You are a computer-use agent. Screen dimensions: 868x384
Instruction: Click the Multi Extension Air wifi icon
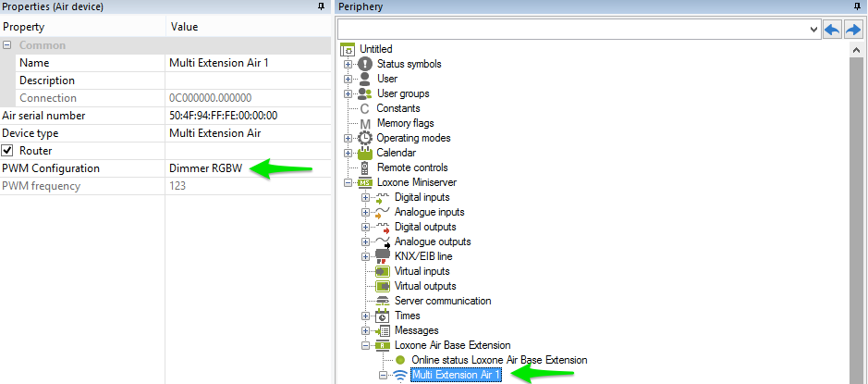click(400, 375)
